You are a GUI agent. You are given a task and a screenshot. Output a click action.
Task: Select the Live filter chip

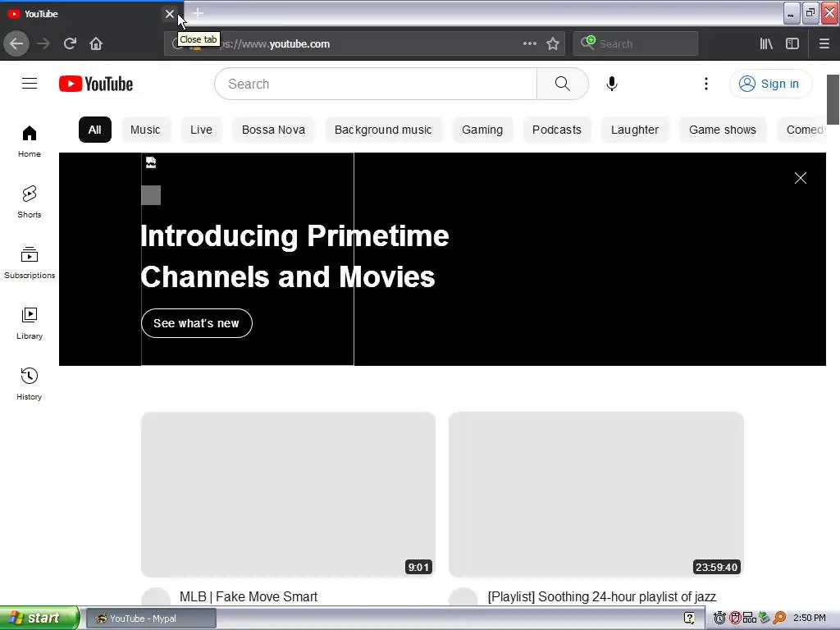[202, 130]
